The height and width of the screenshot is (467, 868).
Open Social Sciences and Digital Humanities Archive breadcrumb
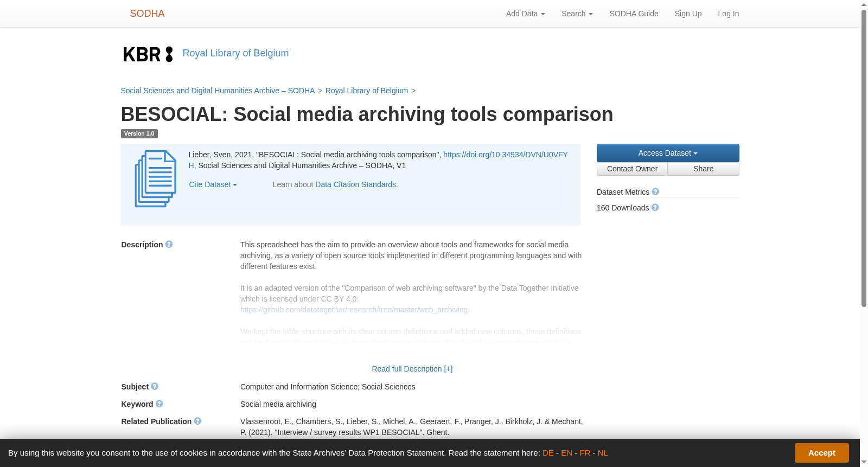218,91
